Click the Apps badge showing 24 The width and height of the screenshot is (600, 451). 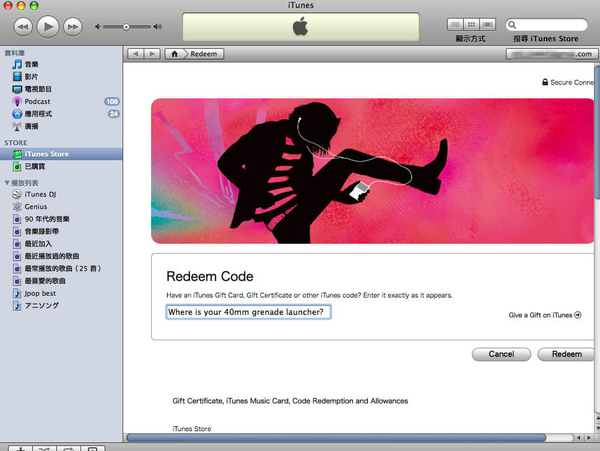coord(114,114)
